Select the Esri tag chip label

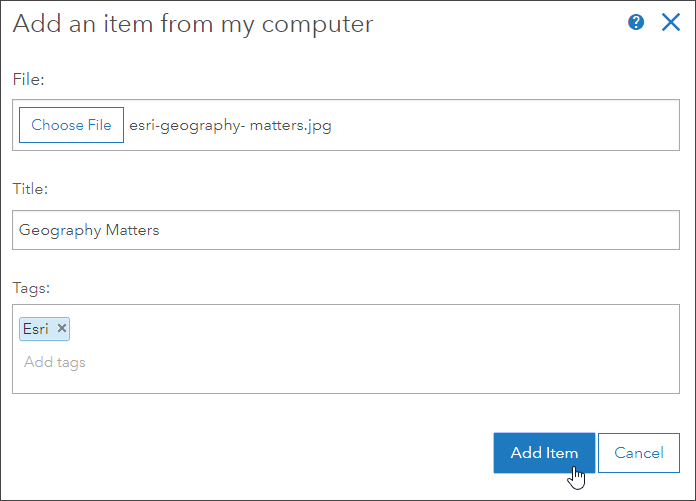point(35,328)
